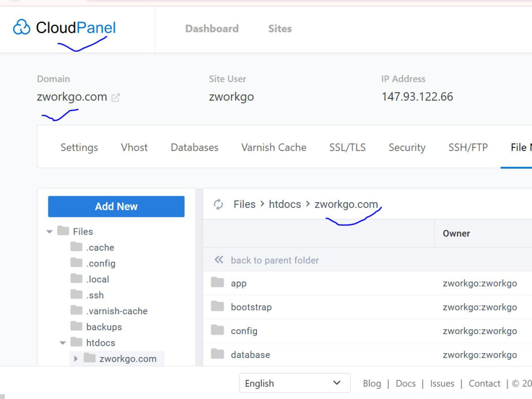Viewport: 532px width, 399px height.
Task: Open the database folder name
Action: click(251, 354)
